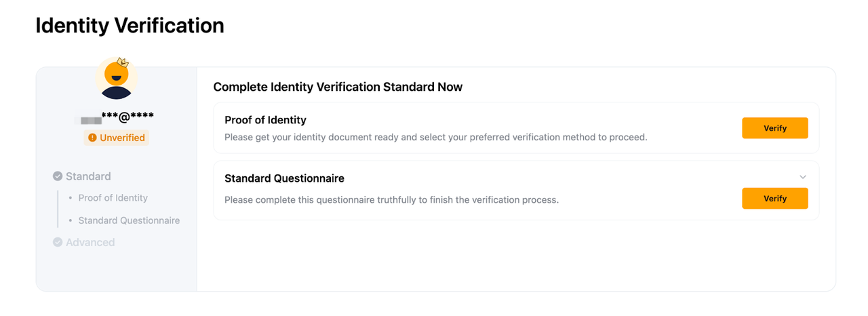The width and height of the screenshot is (868, 316).
Task: Select Proof of Identity in the sidebar
Action: click(113, 198)
